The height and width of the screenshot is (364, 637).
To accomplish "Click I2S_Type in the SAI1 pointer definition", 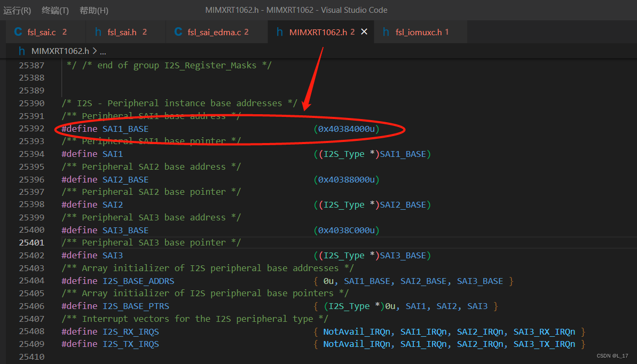I will 344,154.
